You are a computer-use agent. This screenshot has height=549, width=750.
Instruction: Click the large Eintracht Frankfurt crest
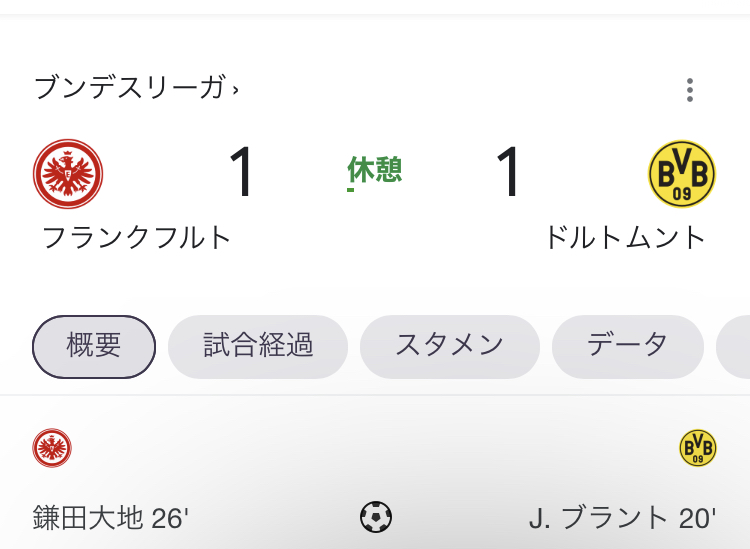click(x=68, y=174)
